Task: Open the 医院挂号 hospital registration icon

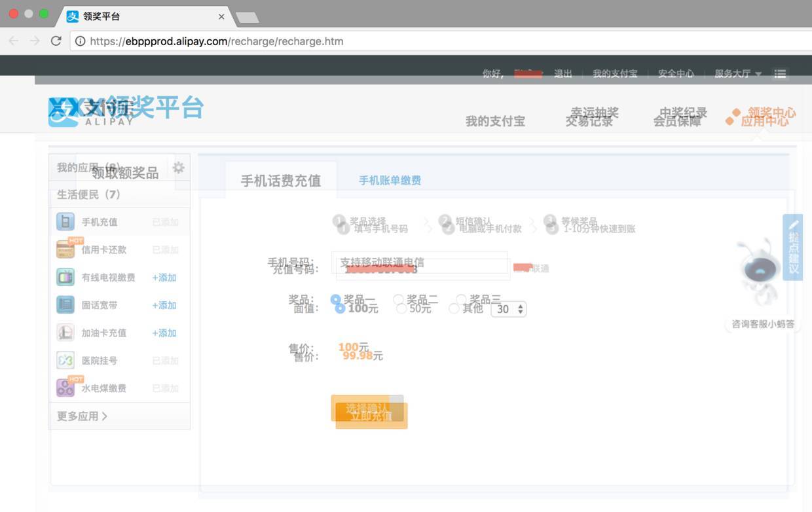Action: [x=65, y=360]
